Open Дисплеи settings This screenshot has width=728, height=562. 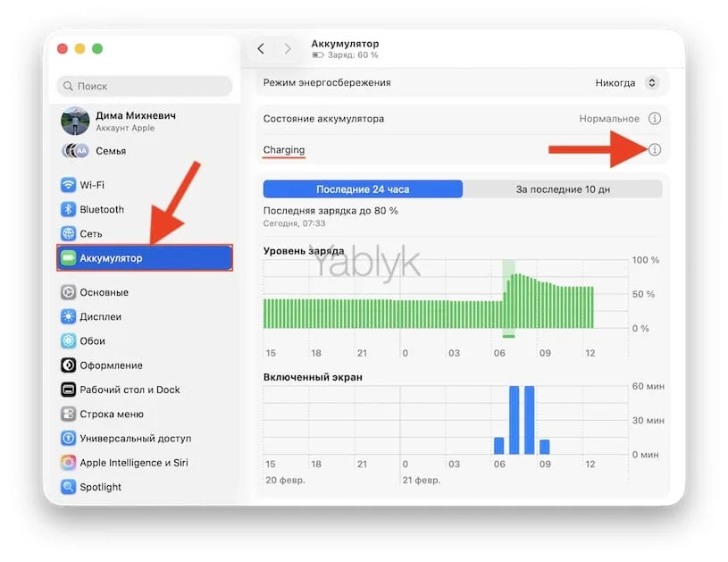[92, 316]
